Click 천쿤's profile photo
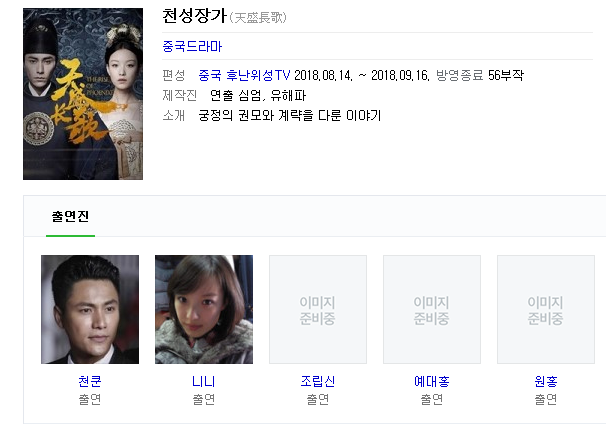The height and width of the screenshot is (424, 606). click(90, 309)
